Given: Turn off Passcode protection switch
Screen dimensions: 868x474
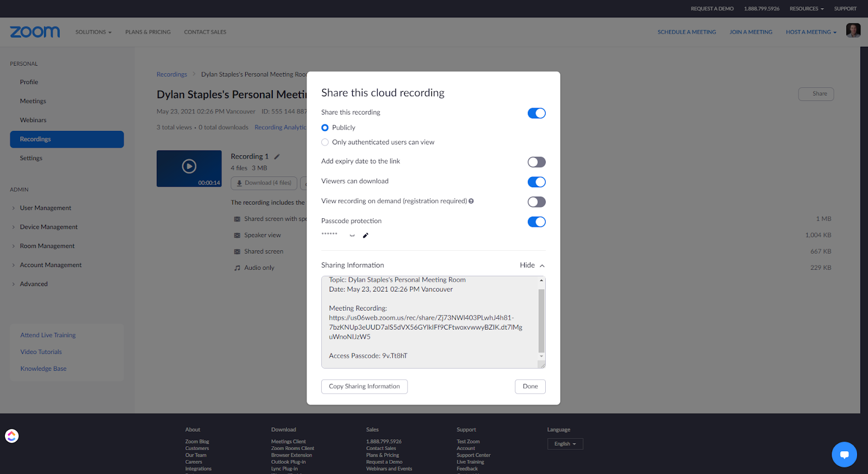Looking at the screenshot, I should [x=537, y=222].
